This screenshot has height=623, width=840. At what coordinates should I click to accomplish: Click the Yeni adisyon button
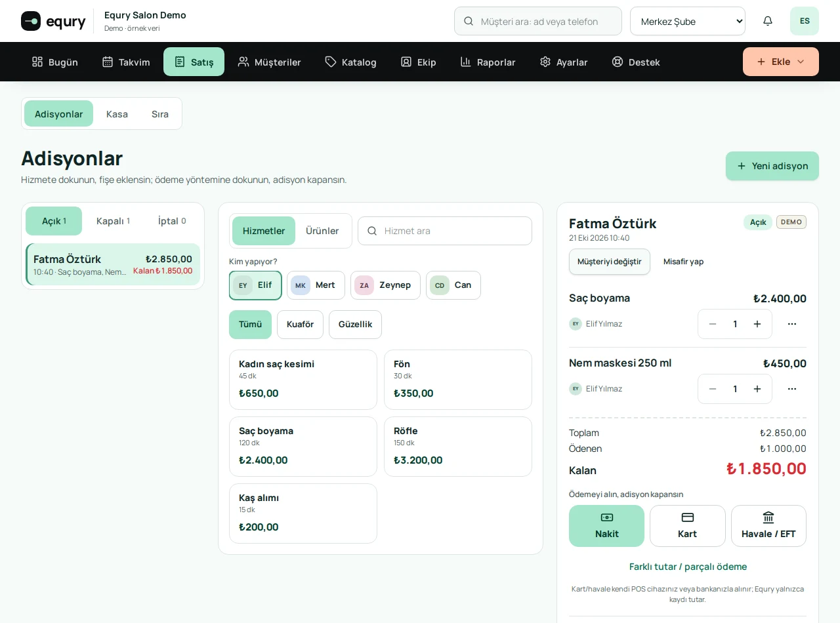coord(772,166)
